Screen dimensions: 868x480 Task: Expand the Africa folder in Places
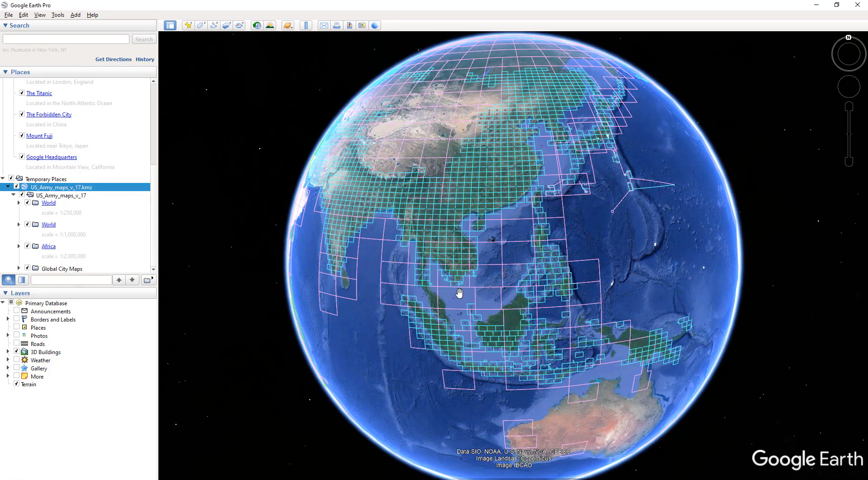(19, 246)
